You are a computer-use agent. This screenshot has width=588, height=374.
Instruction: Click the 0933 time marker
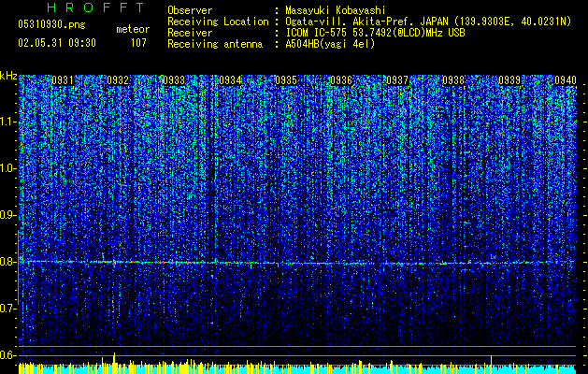point(174,80)
